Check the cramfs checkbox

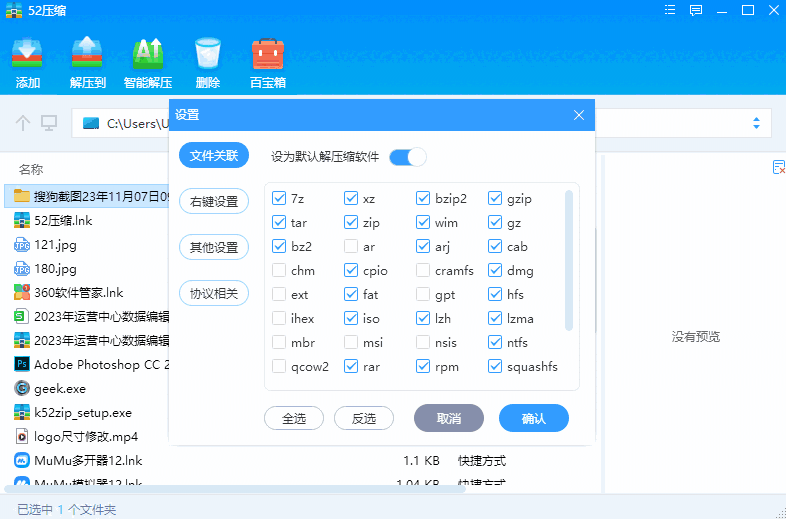(x=423, y=271)
